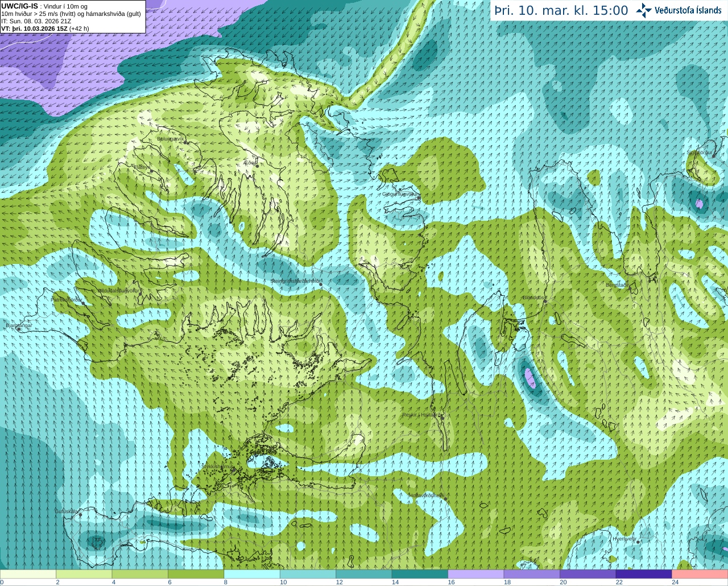Viewport: 728px width, 586px height.
Task: Click the legend tick label 8
Action: coord(226,582)
